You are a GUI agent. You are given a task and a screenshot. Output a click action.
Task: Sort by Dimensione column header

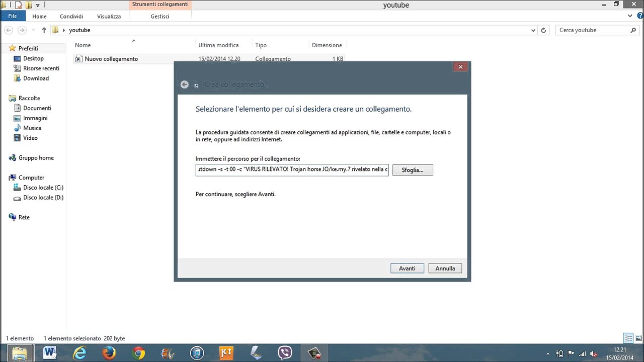[x=327, y=45]
